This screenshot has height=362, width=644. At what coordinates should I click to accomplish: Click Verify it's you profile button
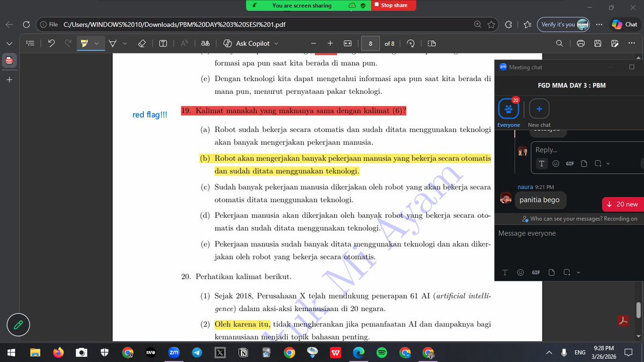pyautogui.click(x=565, y=24)
